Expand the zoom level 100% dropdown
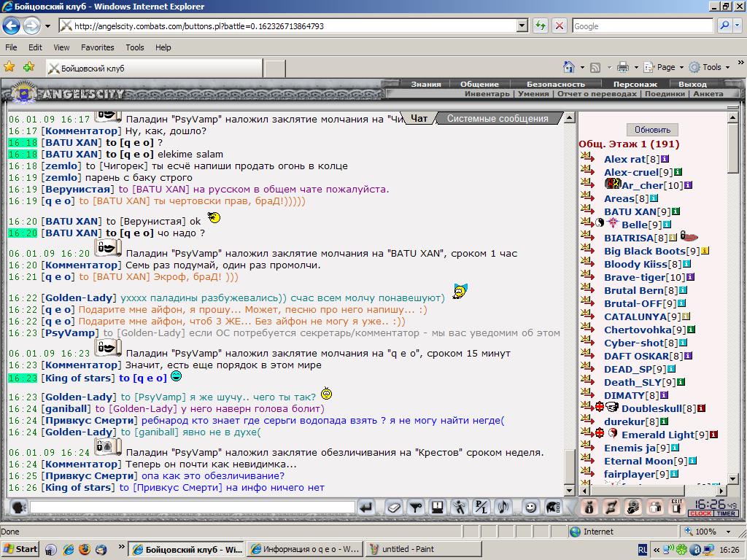Screen dimensions: 747x560 [729, 532]
